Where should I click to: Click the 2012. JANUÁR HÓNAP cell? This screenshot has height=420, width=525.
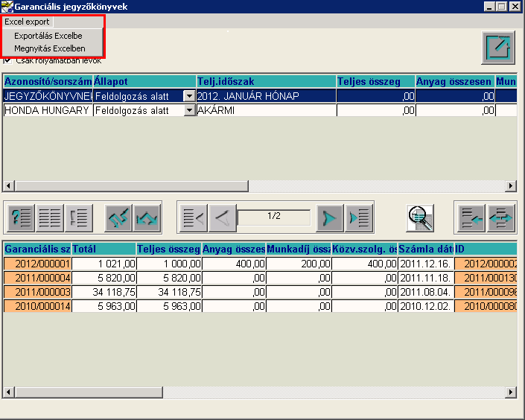(266, 96)
